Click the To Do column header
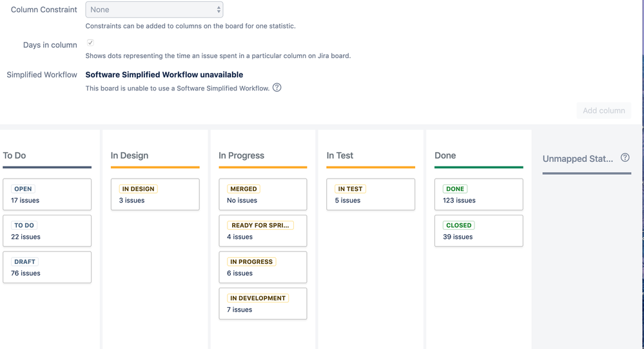This screenshot has width=644, height=349. click(14, 155)
